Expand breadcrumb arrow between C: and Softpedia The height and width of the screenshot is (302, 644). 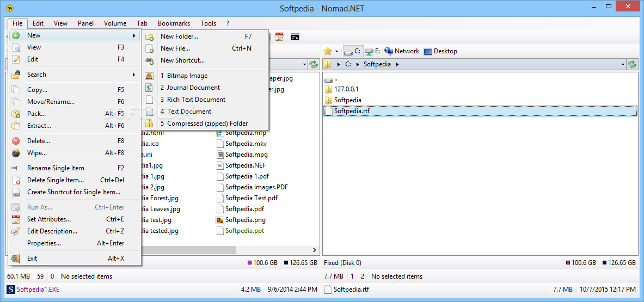[357, 64]
